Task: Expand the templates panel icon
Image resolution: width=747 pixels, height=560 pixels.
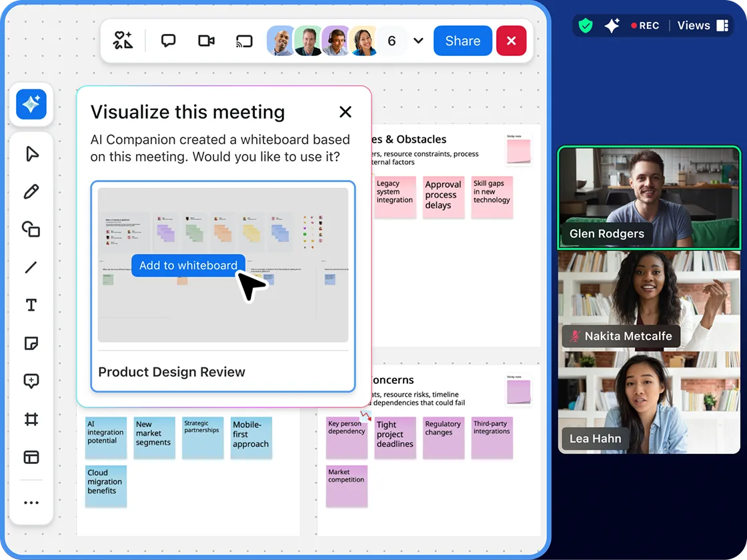Action: click(31, 457)
